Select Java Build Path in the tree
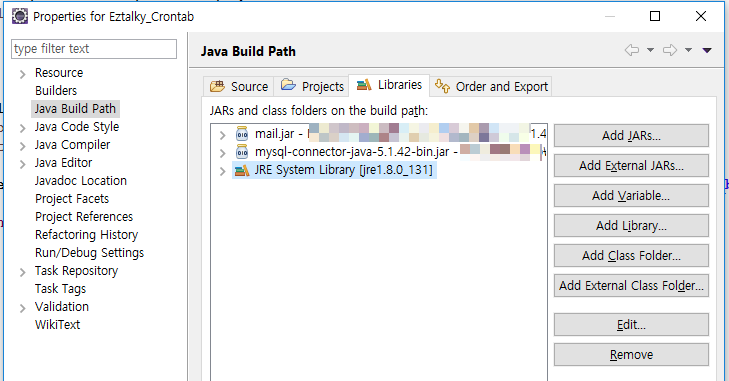The width and height of the screenshot is (729, 381). tap(75, 109)
